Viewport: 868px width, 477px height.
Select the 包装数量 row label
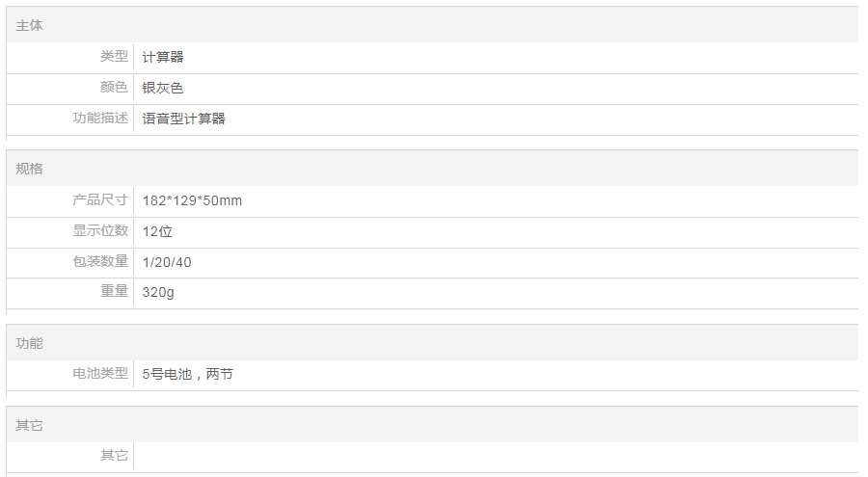(100, 262)
